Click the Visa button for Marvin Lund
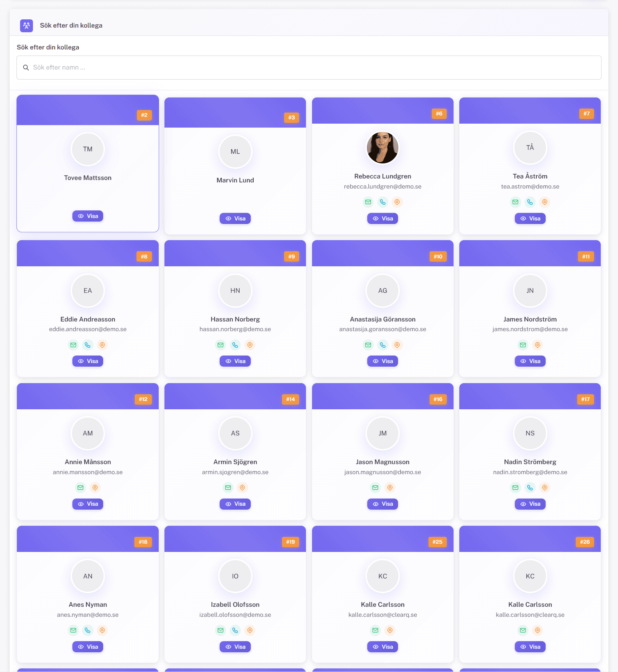The width and height of the screenshot is (618, 672). coord(235,219)
